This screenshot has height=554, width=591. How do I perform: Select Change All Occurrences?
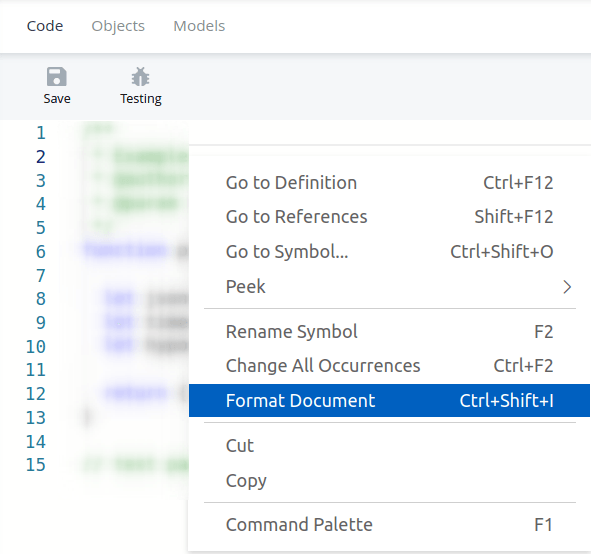tap(389, 366)
